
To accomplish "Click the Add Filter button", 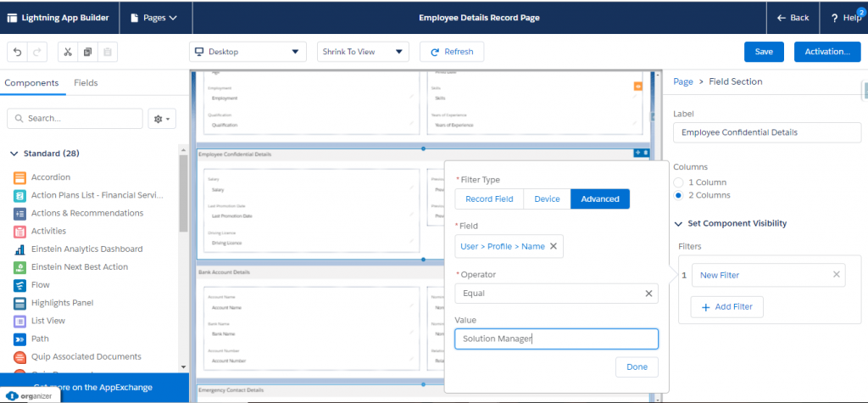I will pyautogui.click(x=726, y=307).
